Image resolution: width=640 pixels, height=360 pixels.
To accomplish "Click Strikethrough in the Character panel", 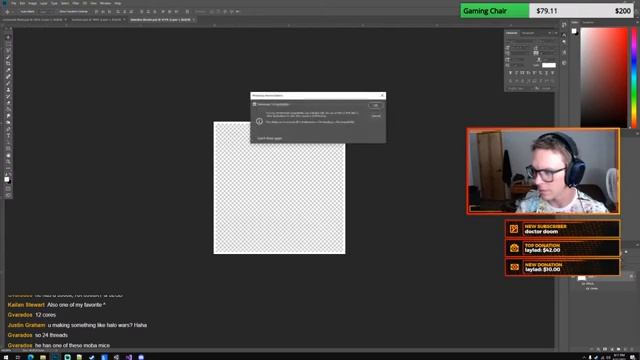I will tap(553, 73).
